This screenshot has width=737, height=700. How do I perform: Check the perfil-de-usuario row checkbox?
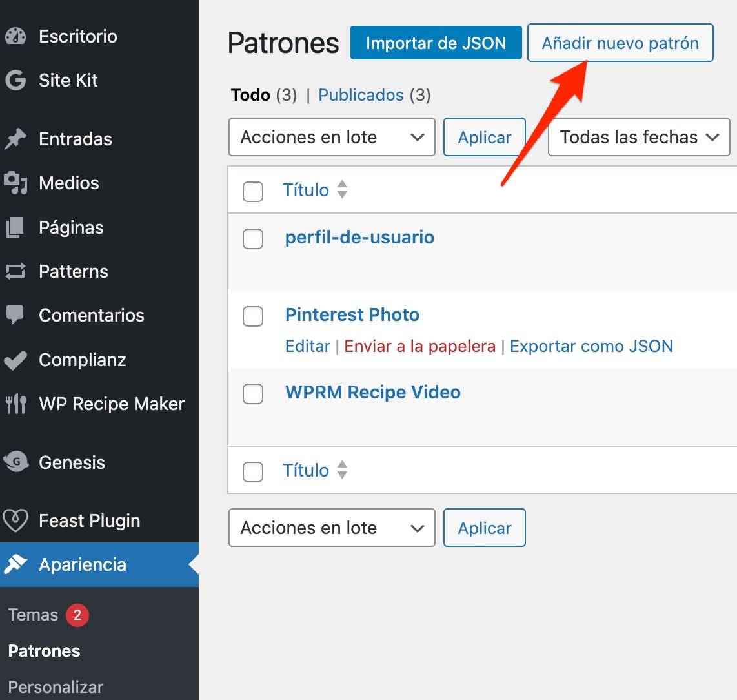pyautogui.click(x=253, y=239)
